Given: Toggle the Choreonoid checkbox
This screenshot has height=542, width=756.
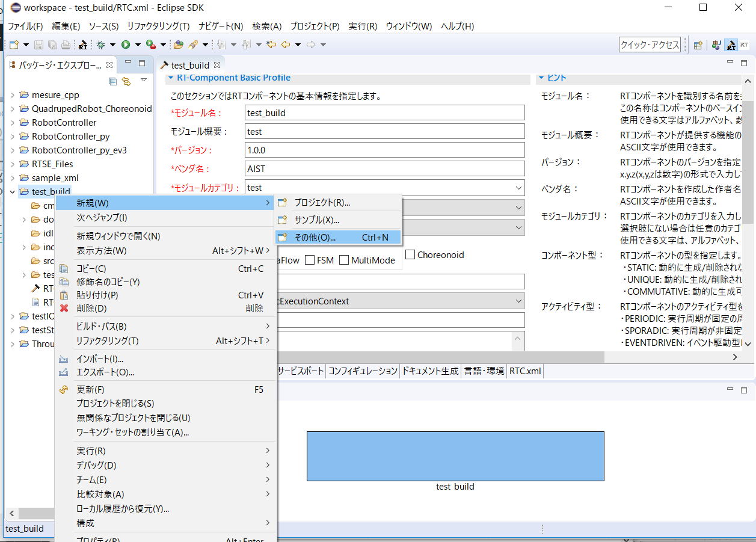Looking at the screenshot, I should pos(410,255).
